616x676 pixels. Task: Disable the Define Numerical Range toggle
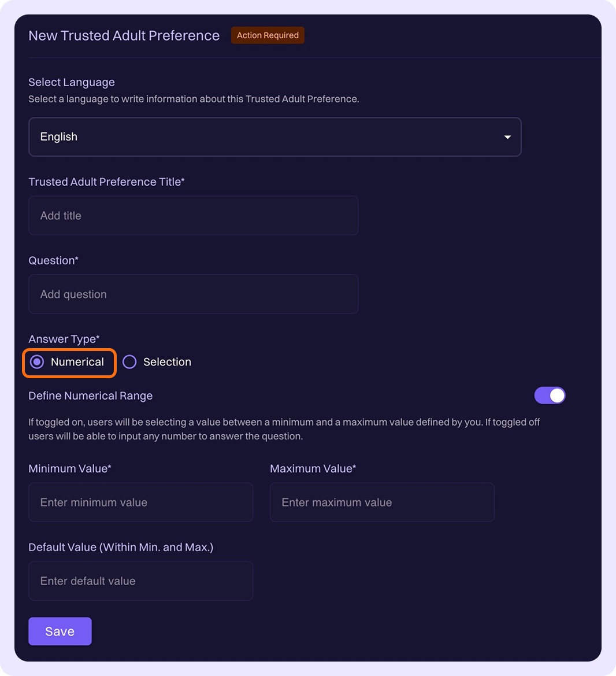tap(550, 396)
